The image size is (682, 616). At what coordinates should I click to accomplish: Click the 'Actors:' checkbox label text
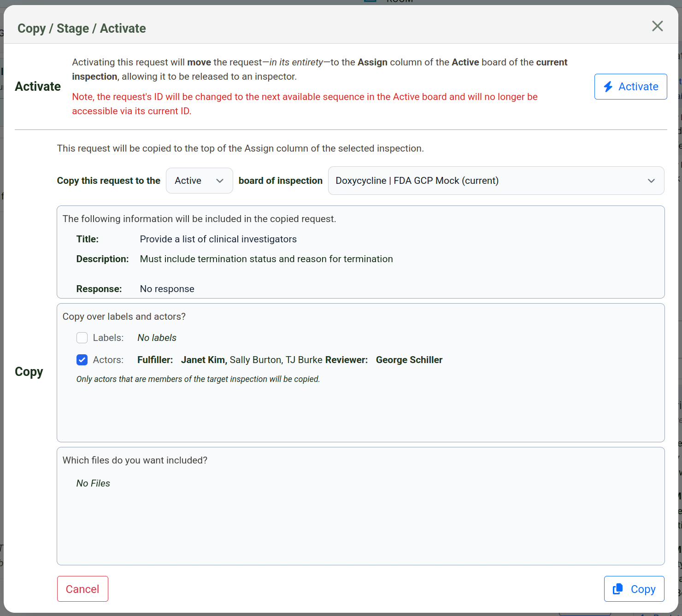coord(108,360)
